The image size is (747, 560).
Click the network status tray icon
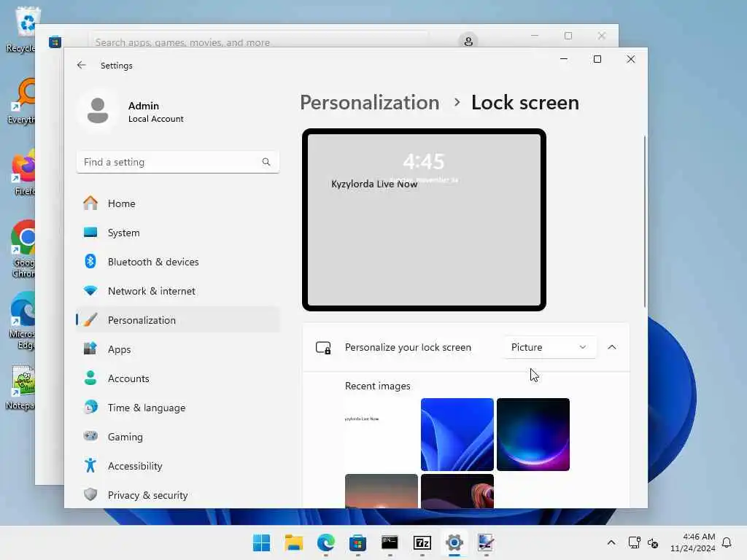click(x=634, y=542)
